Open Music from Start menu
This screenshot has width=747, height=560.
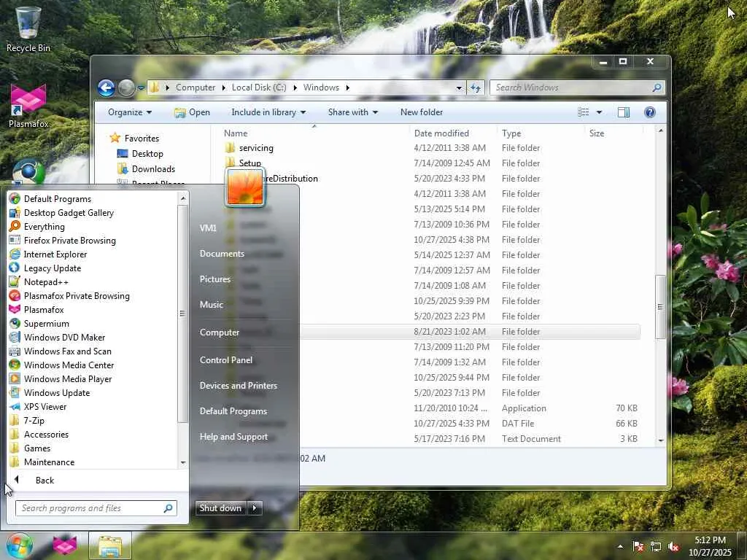click(212, 305)
